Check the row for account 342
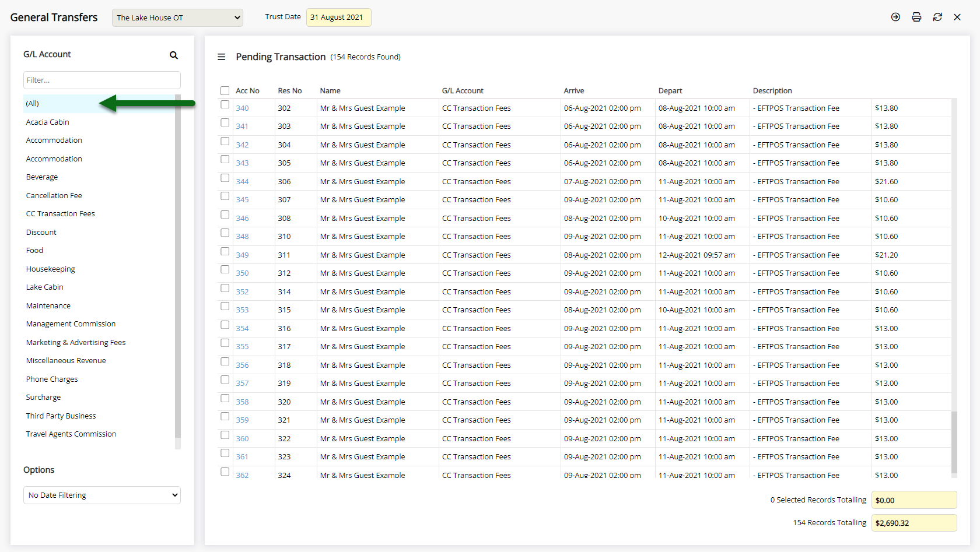 point(225,141)
